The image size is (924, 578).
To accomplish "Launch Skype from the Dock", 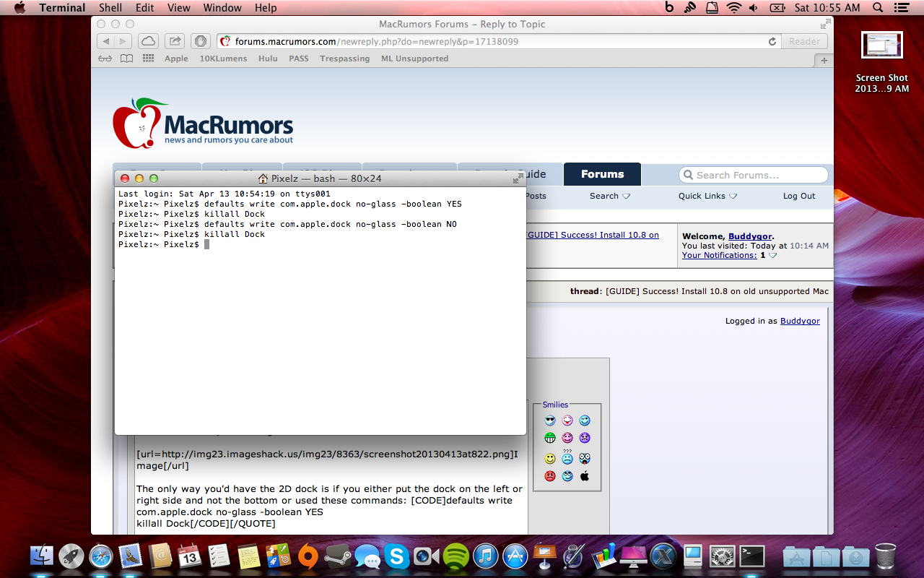I will click(396, 556).
